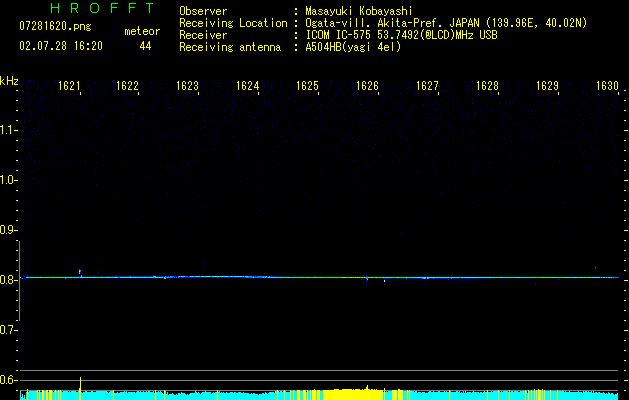Click the 1629 time axis marker

click(548, 86)
